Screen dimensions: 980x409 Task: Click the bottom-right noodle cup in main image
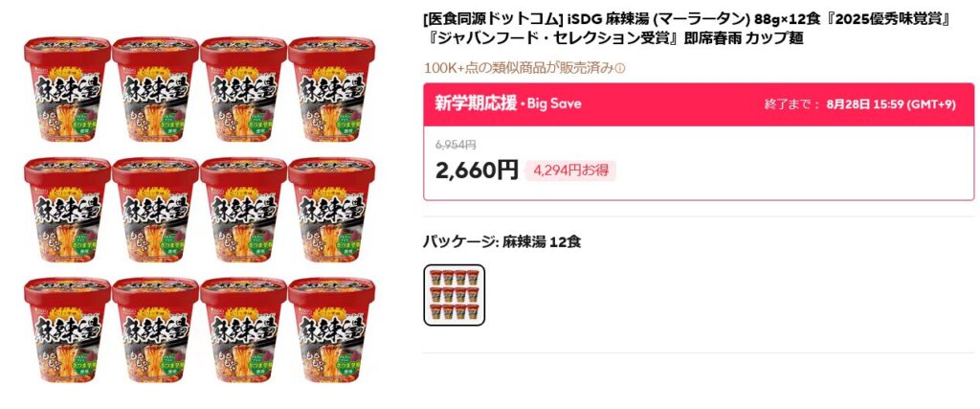[332, 330]
